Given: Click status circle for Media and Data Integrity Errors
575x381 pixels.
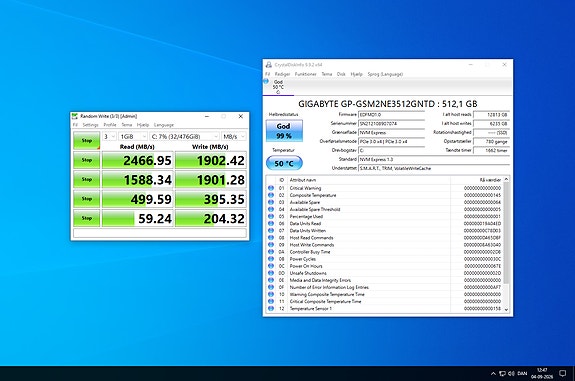Looking at the screenshot, I should coord(271,280).
